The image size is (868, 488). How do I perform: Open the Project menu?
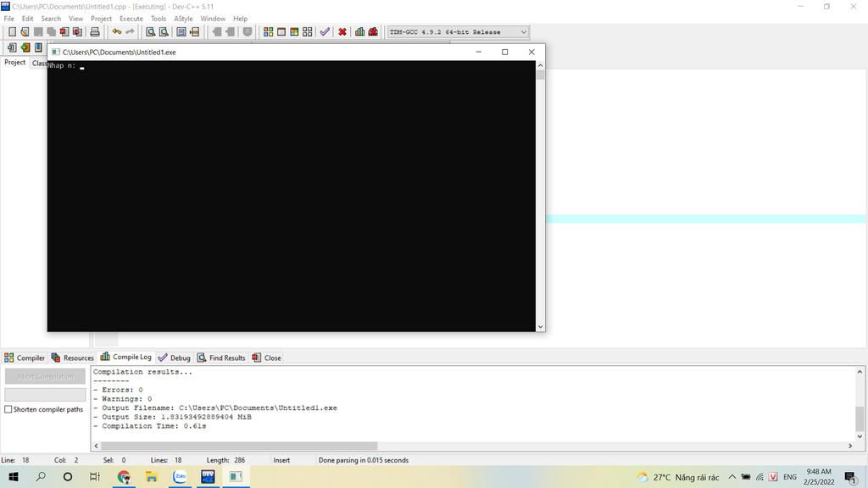(102, 19)
